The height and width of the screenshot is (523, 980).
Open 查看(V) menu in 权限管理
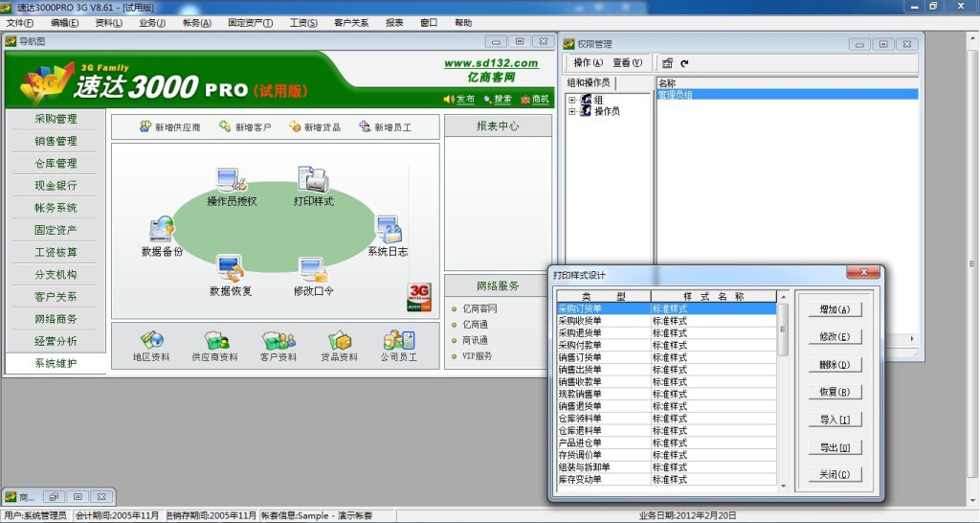627,62
